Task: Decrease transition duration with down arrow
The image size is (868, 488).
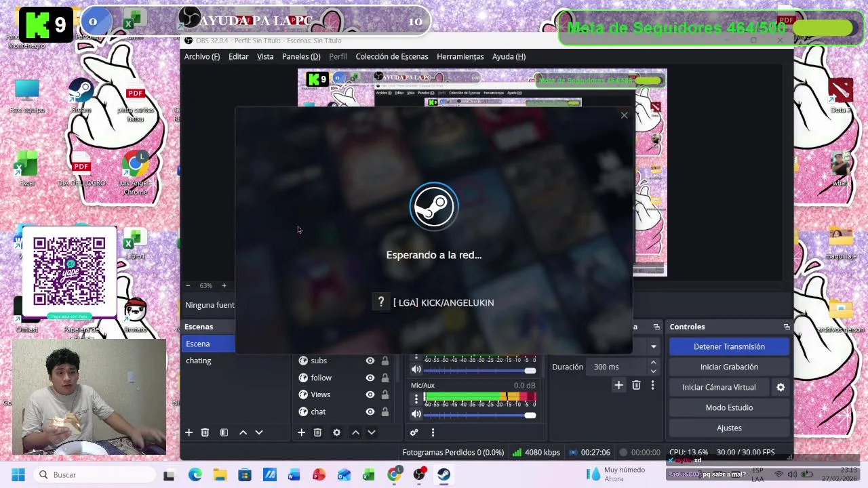Action: point(653,371)
